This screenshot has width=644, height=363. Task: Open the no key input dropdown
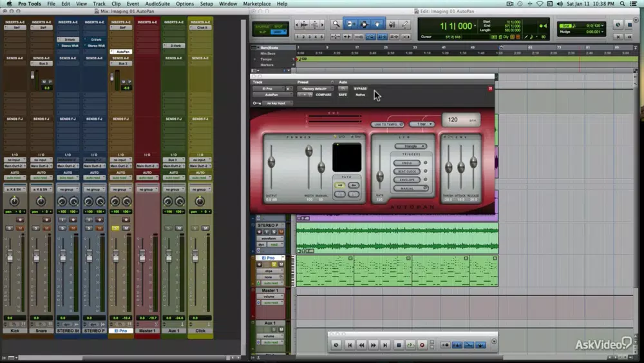(277, 103)
